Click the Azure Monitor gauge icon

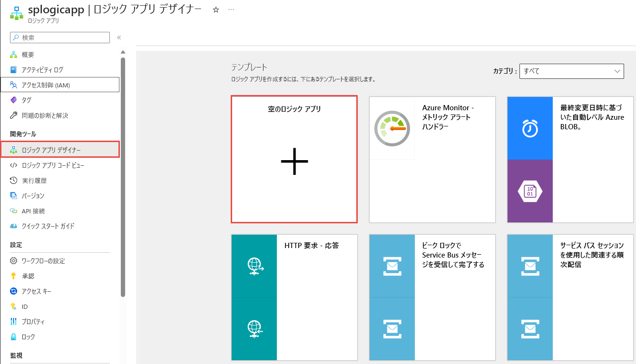pyautogui.click(x=392, y=128)
